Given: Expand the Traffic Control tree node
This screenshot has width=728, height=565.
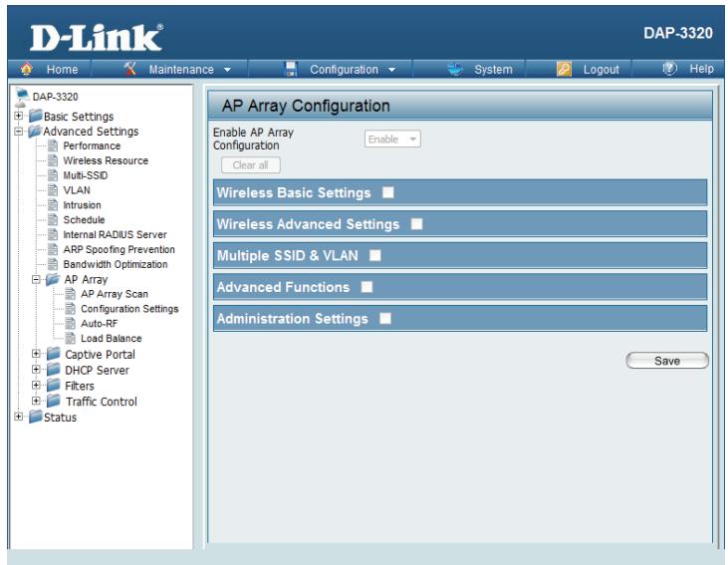Looking at the screenshot, I should tap(36, 401).
